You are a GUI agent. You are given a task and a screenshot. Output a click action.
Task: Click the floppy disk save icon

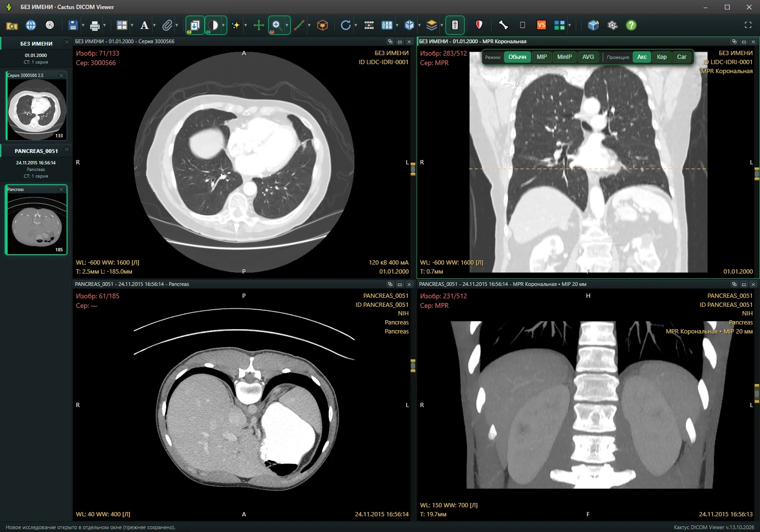pyautogui.click(x=73, y=25)
